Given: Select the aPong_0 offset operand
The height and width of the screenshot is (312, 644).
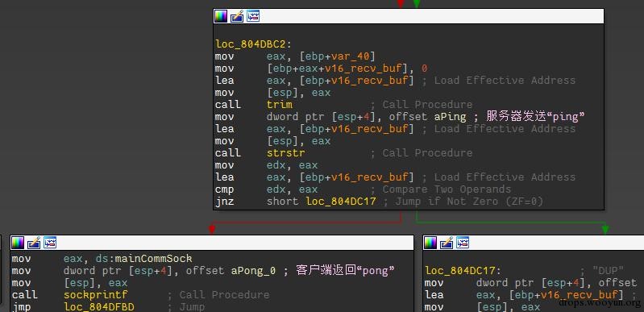Looking at the screenshot, I should tap(253, 271).
